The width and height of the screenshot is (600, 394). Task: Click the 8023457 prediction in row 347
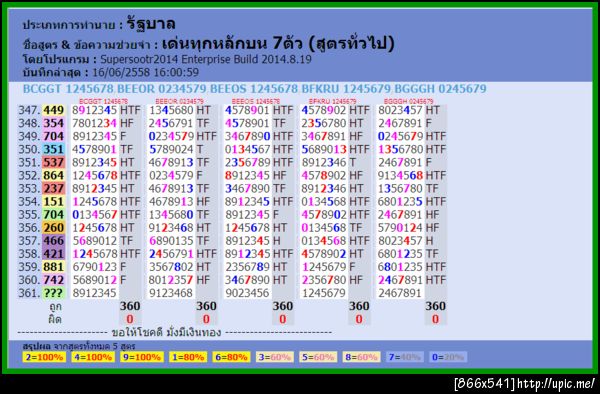point(401,110)
